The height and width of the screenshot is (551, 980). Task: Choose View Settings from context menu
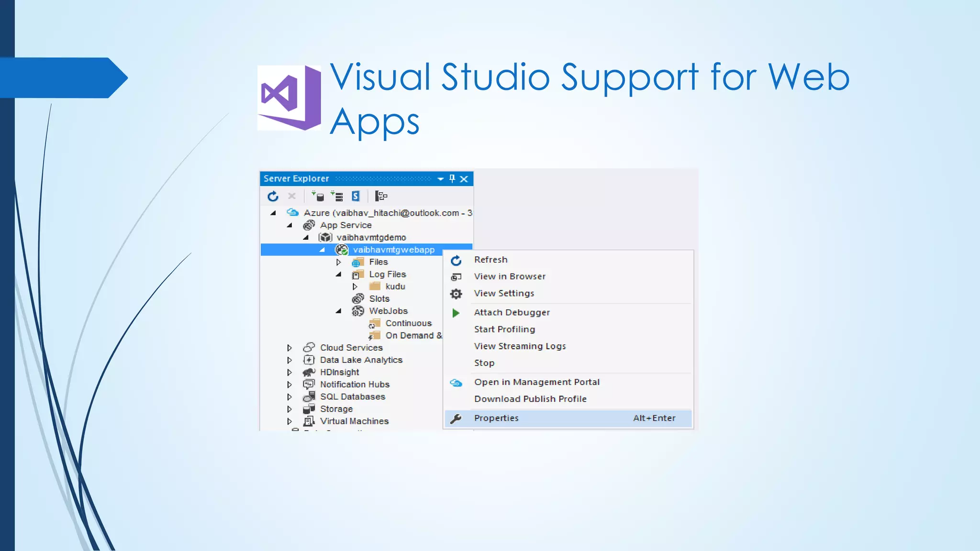click(x=568, y=293)
